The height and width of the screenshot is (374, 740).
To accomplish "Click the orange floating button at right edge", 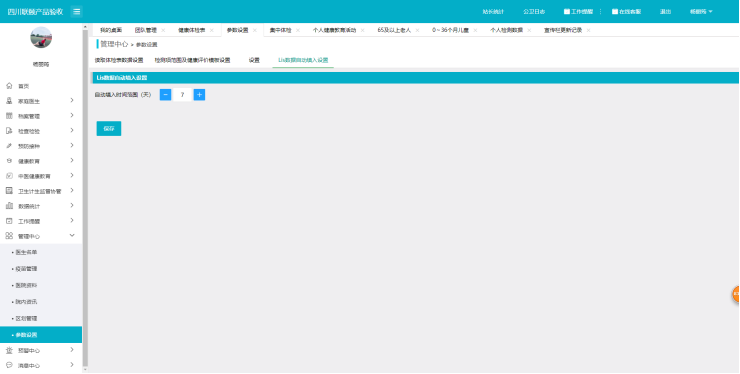I will pyautogui.click(x=736, y=294).
